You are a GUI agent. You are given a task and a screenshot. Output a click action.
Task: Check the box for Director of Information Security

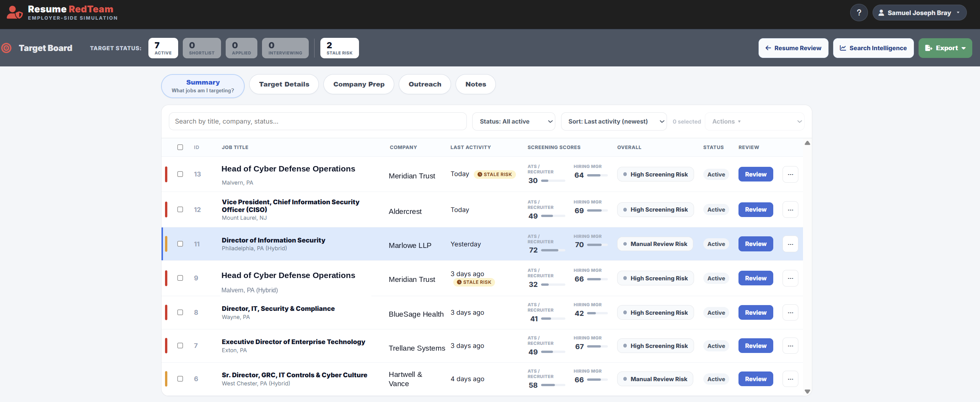pyautogui.click(x=180, y=244)
